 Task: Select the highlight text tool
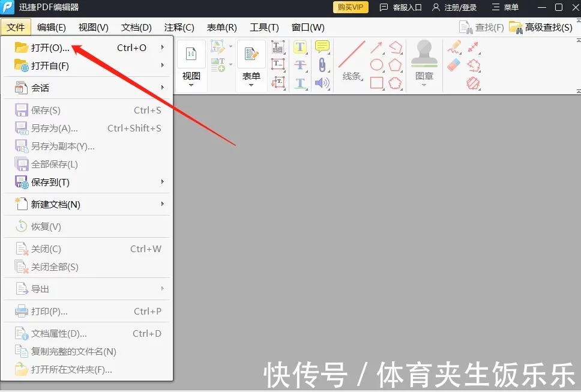click(300, 47)
